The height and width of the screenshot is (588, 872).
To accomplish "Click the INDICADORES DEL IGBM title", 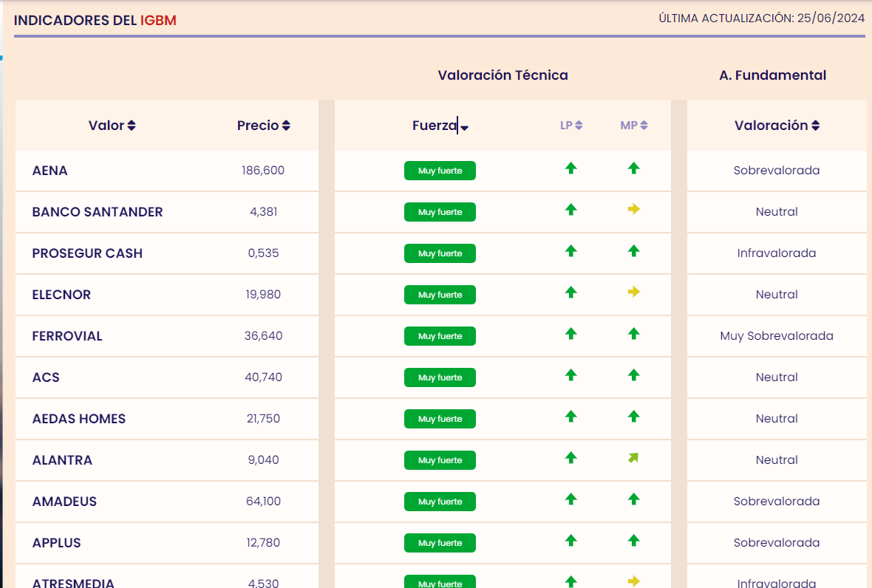I will click(x=95, y=21).
